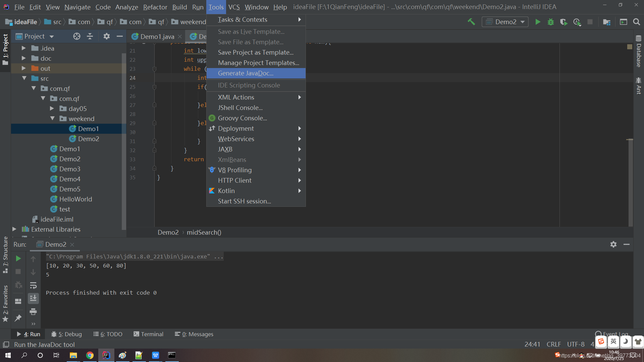The image size is (644, 362).
Task: Change CRLF line separator in status bar
Action: pyautogui.click(x=554, y=344)
